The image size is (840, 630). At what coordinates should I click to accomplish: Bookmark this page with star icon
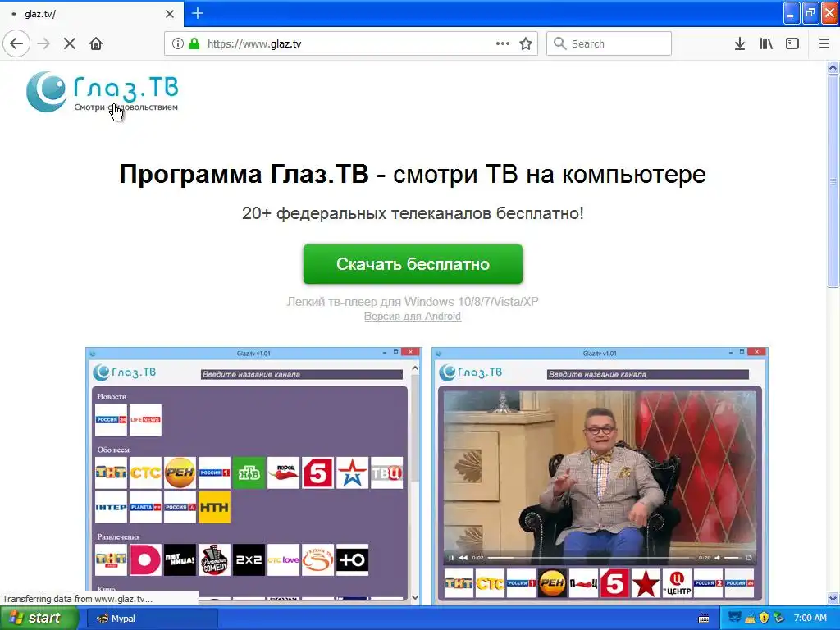click(x=526, y=43)
